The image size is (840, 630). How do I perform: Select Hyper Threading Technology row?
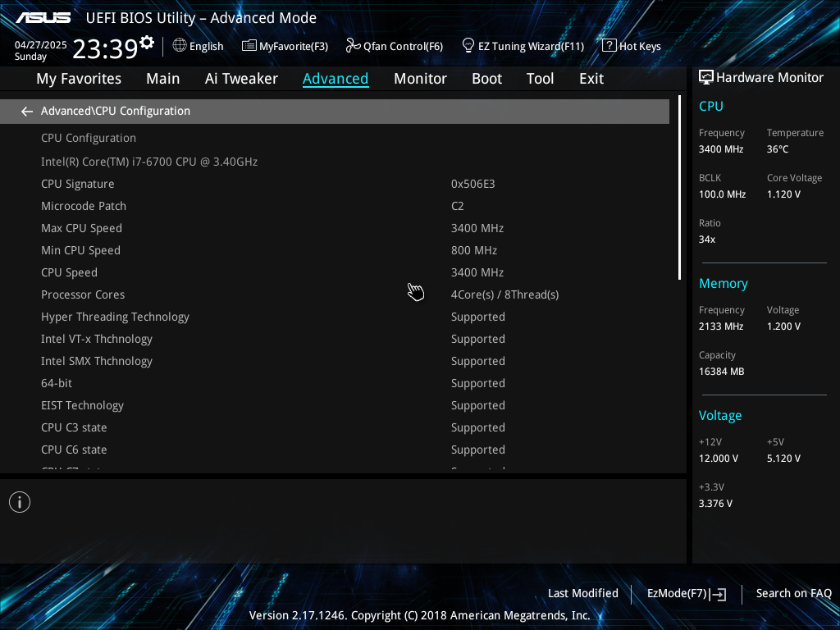335,317
